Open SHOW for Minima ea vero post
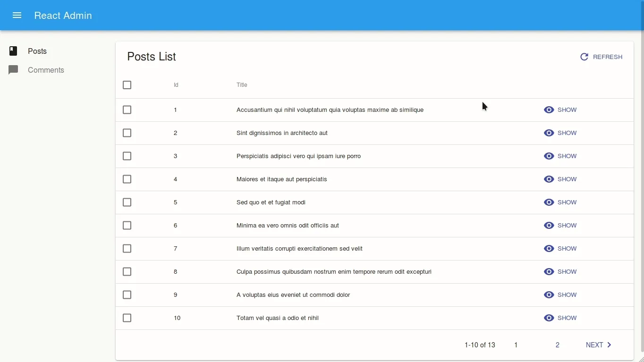 [x=567, y=226]
